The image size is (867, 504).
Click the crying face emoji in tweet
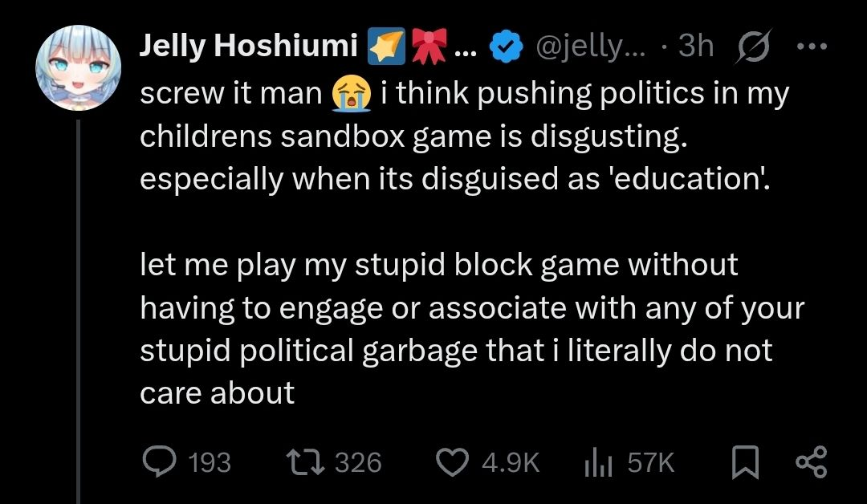(352, 95)
